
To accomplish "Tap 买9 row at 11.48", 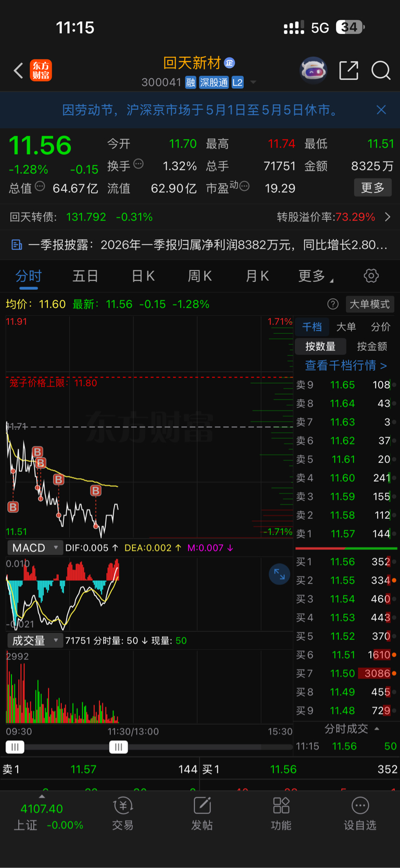I will (x=346, y=711).
